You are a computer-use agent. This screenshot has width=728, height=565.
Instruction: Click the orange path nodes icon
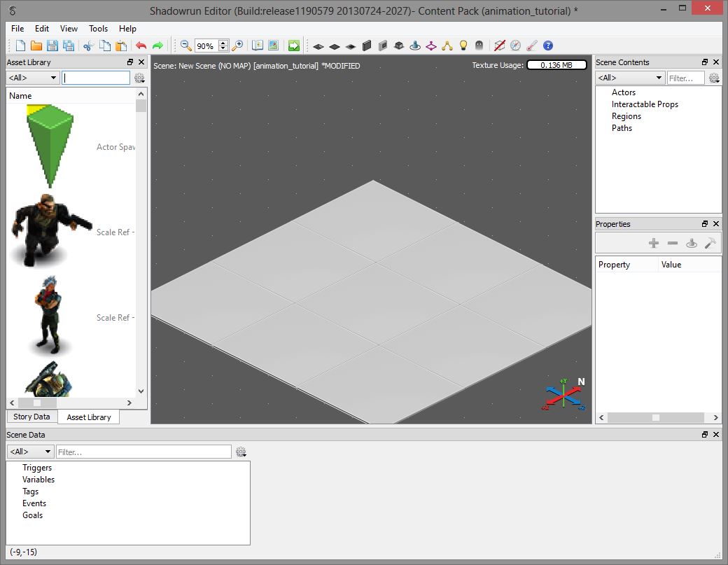447,46
